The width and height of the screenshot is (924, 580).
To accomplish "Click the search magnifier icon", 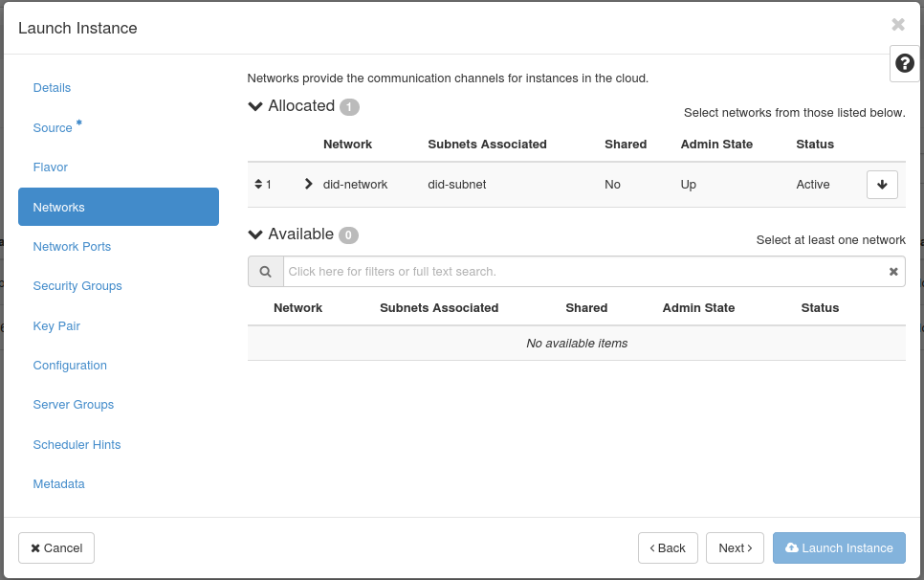I will pos(265,272).
